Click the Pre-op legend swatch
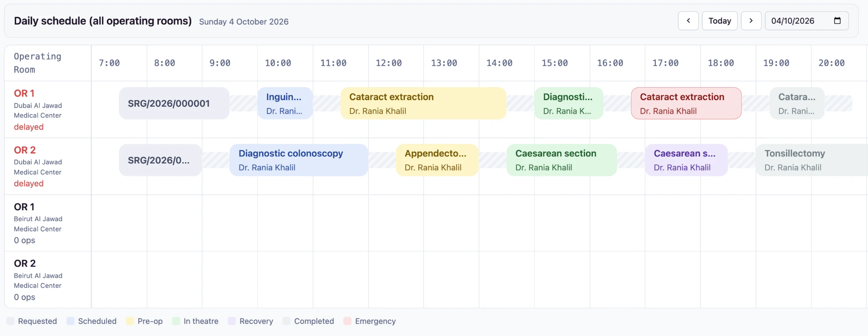The width and height of the screenshot is (868, 336). click(130, 321)
